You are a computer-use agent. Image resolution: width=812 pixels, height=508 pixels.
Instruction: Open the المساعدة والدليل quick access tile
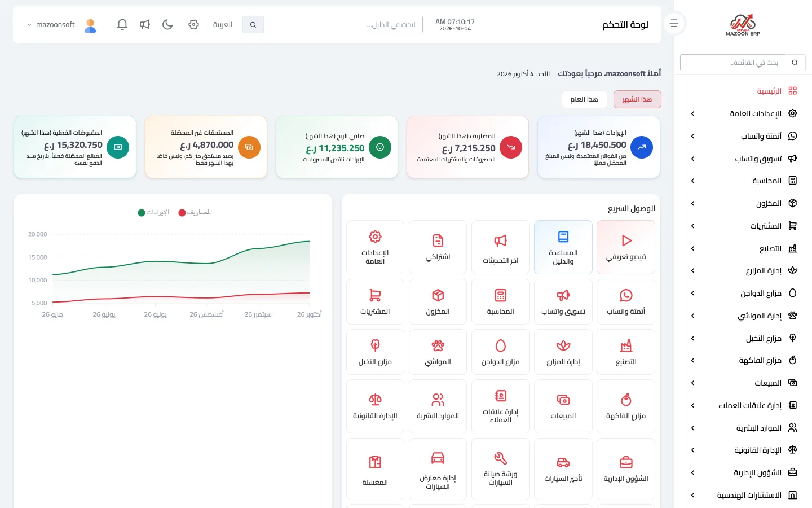click(x=563, y=247)
